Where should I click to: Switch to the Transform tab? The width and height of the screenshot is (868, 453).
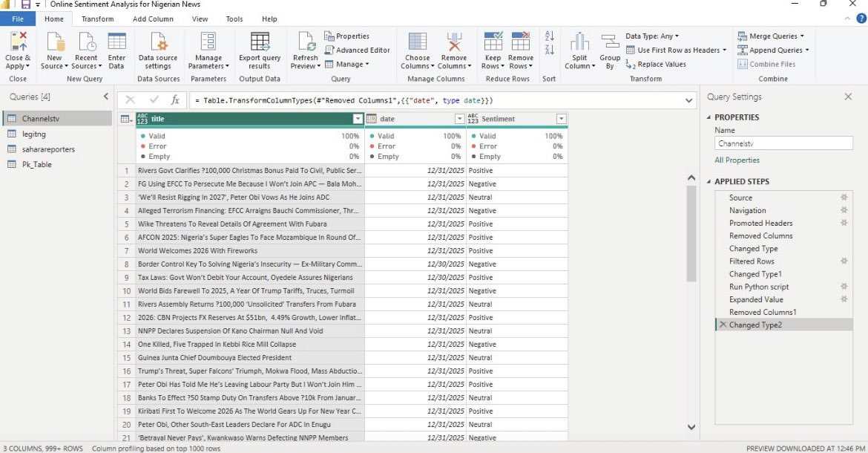(x=97, y=19)
